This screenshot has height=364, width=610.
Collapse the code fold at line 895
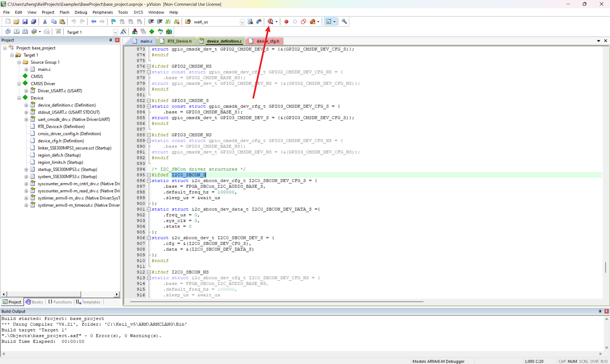[x=149, y=175]
